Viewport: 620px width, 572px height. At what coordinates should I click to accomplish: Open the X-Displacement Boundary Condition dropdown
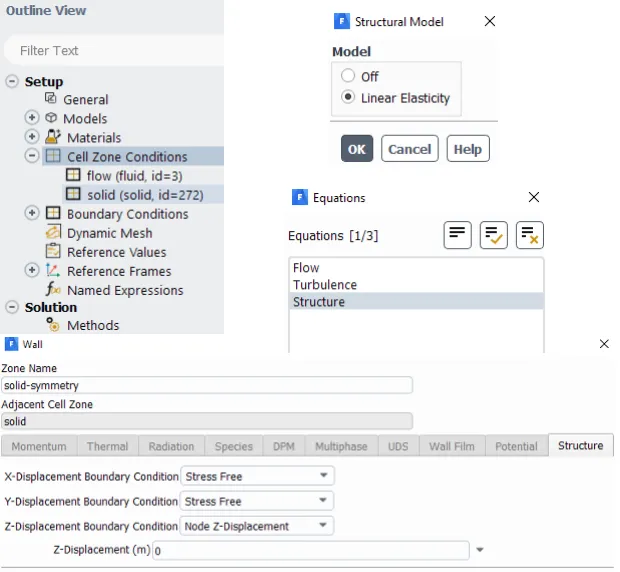[x=257, y=476]
